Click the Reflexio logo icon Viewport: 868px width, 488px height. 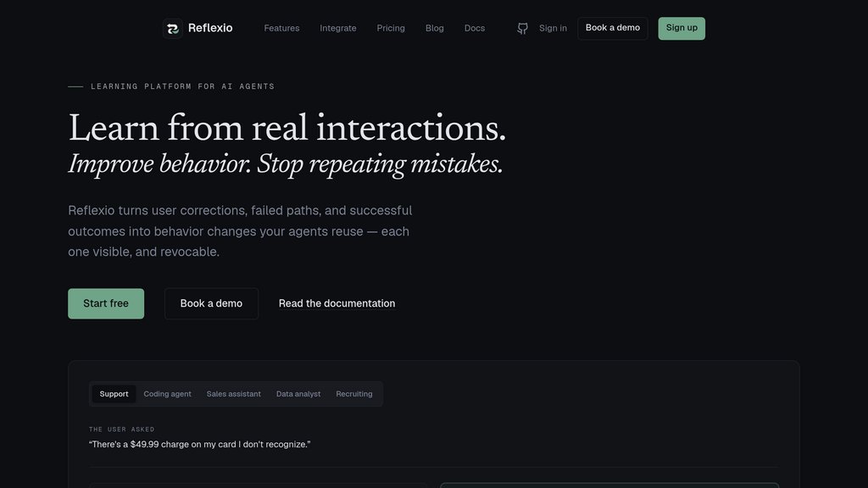pyautogui.click(x=173, y=28)
